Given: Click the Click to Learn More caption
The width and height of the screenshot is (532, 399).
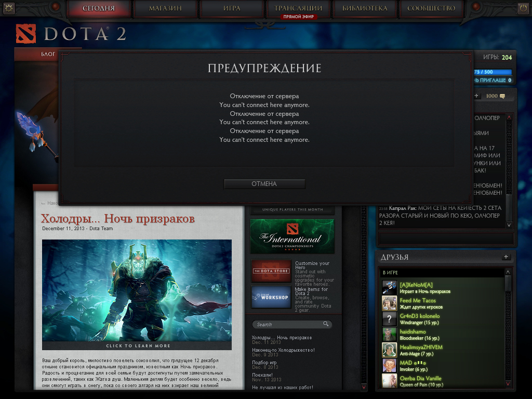Looking at the screenshot, I should click(138, 345).
